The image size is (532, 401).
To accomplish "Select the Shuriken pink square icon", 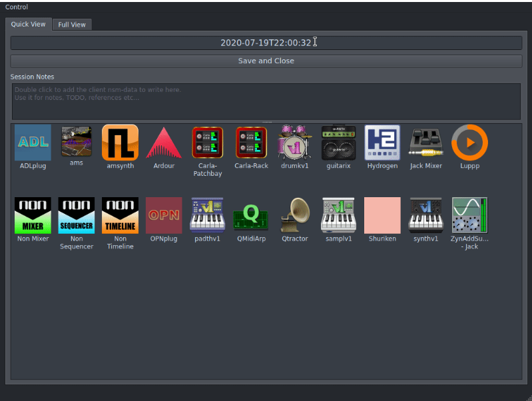I will [382, 216].
